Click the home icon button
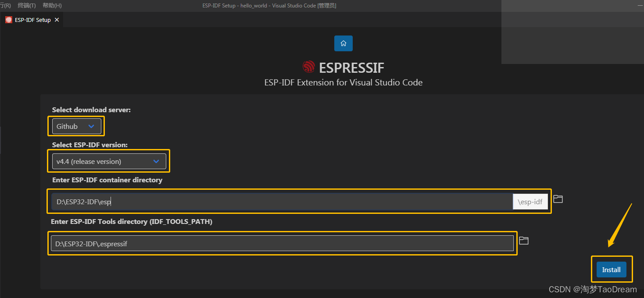Screen dimensions: 644x298 343,43
